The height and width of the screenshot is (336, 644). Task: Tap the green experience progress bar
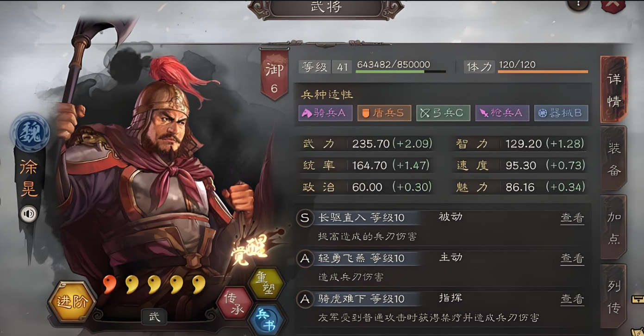tap(401, 72)
